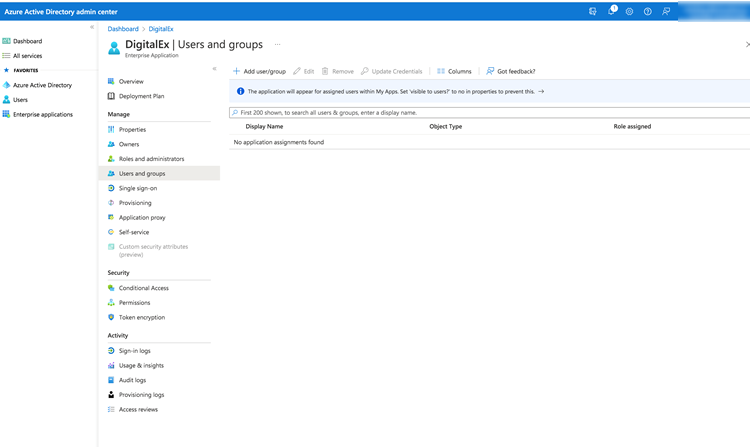Click the Token encryption shield icon
The width and height of the screenshot is (750, 447).
111,317
